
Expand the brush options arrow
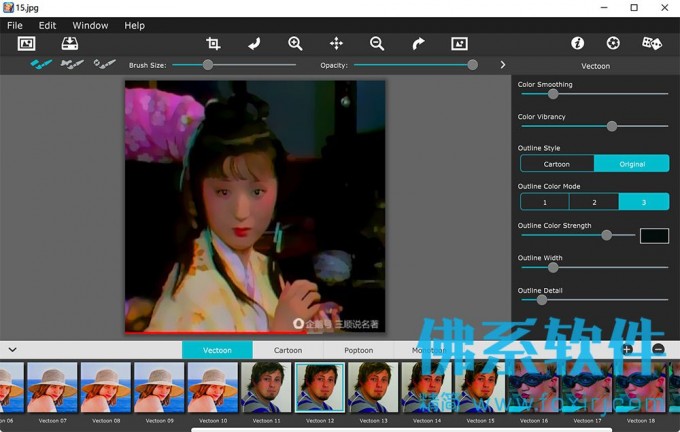[x=503, y=65]
